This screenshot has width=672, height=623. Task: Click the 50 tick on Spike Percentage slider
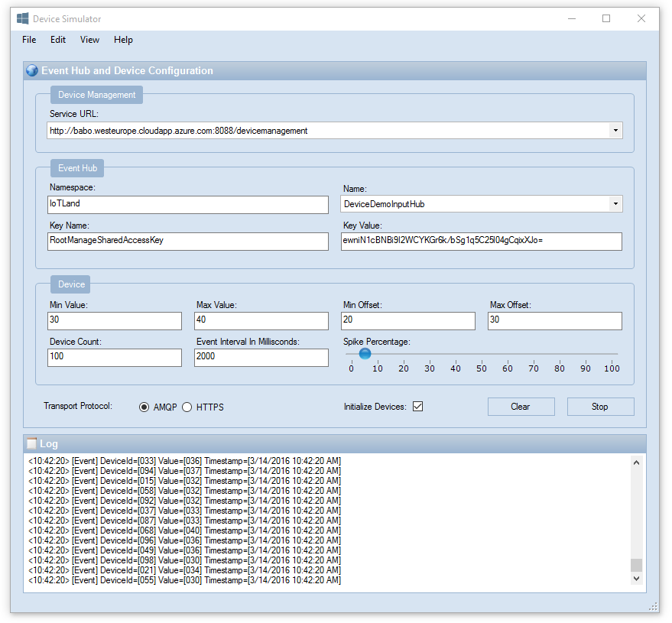click(482, 368)
